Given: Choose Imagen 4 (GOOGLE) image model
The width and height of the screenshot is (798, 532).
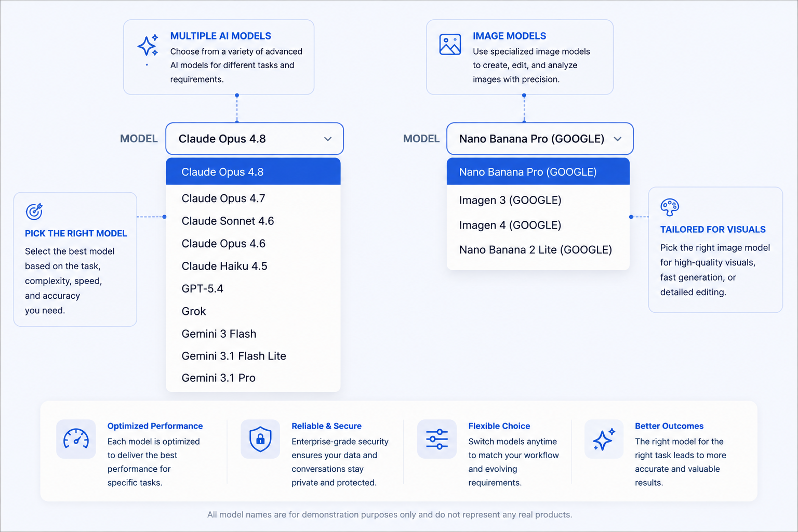Looking at the screenshot, I should 538,225.
